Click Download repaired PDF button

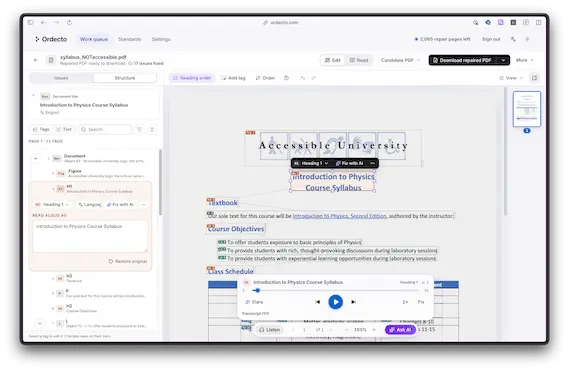tap(462, 60)
